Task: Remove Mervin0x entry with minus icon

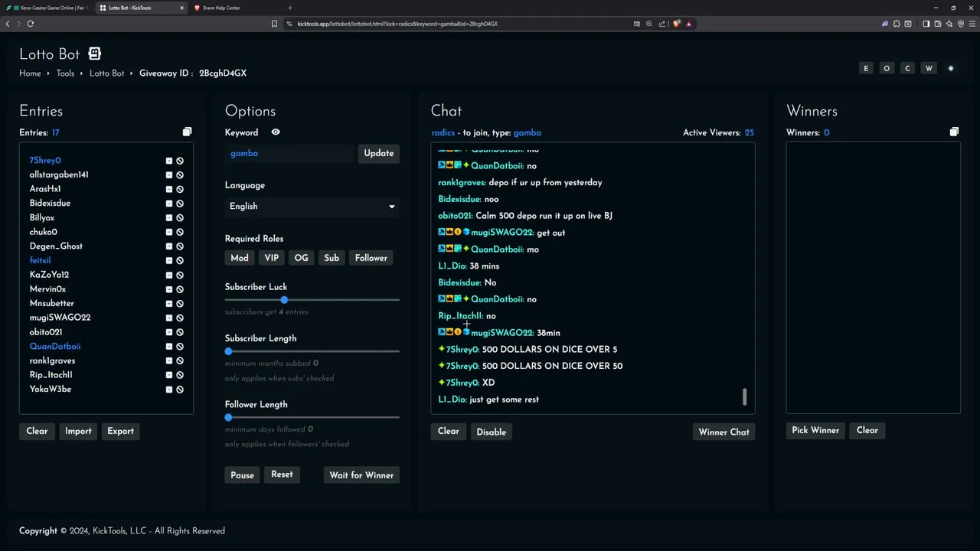Action: [x=169, y=289]
